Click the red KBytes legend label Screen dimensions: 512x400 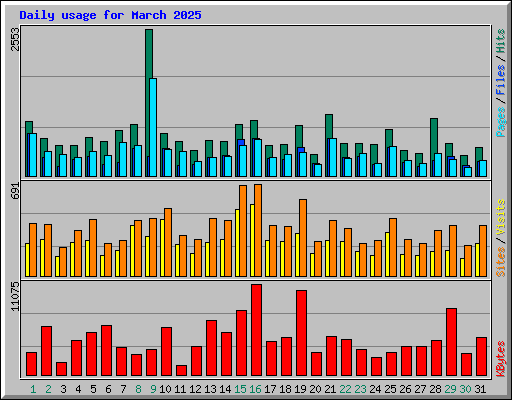(x=500, y=359)
